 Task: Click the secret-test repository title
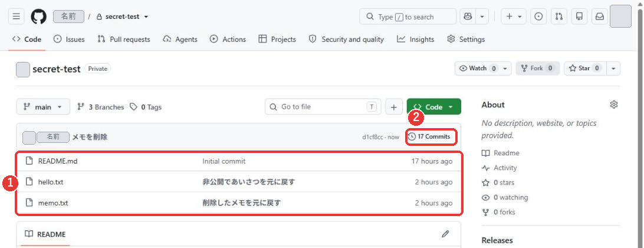point(56,69)
